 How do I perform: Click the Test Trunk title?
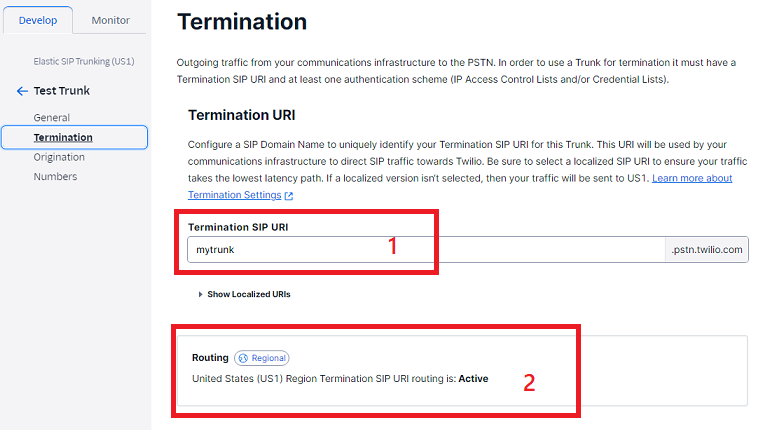[x=61, y=91]
